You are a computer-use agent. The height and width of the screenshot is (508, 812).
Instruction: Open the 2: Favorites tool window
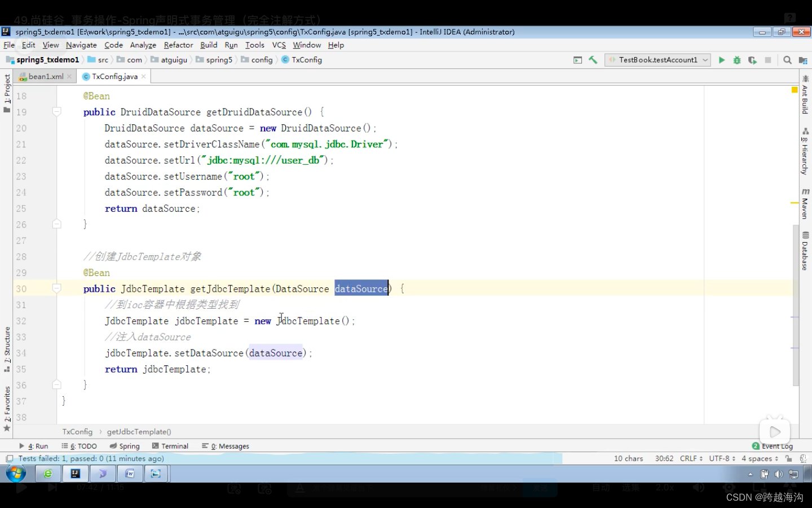(7, 409)
